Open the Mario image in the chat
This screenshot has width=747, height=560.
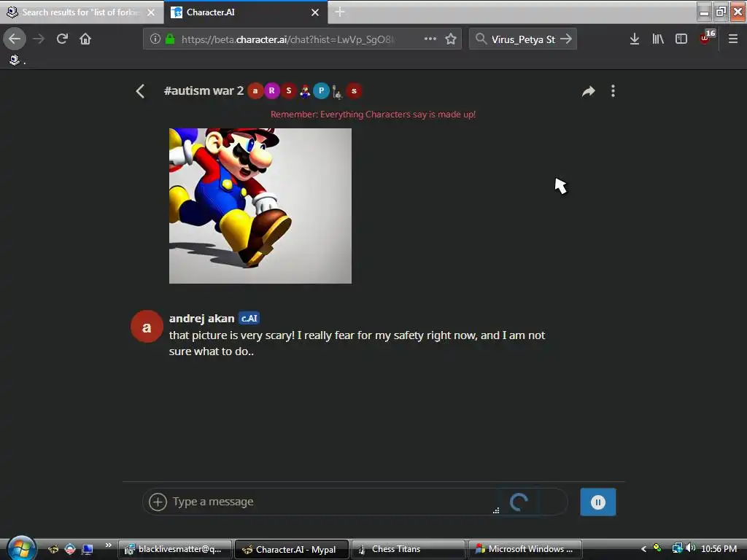pos(260,206)
